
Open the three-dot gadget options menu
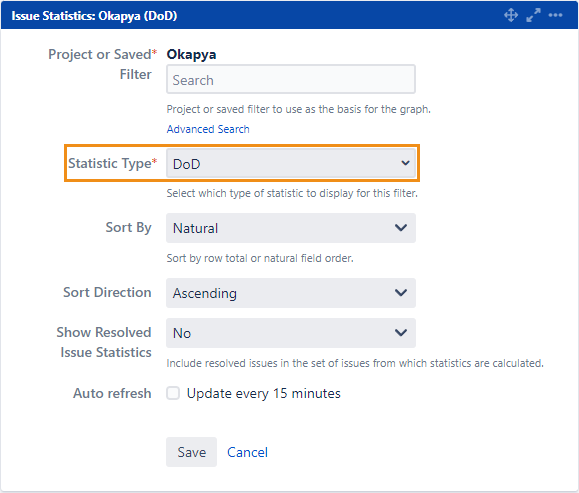[555, 16]
